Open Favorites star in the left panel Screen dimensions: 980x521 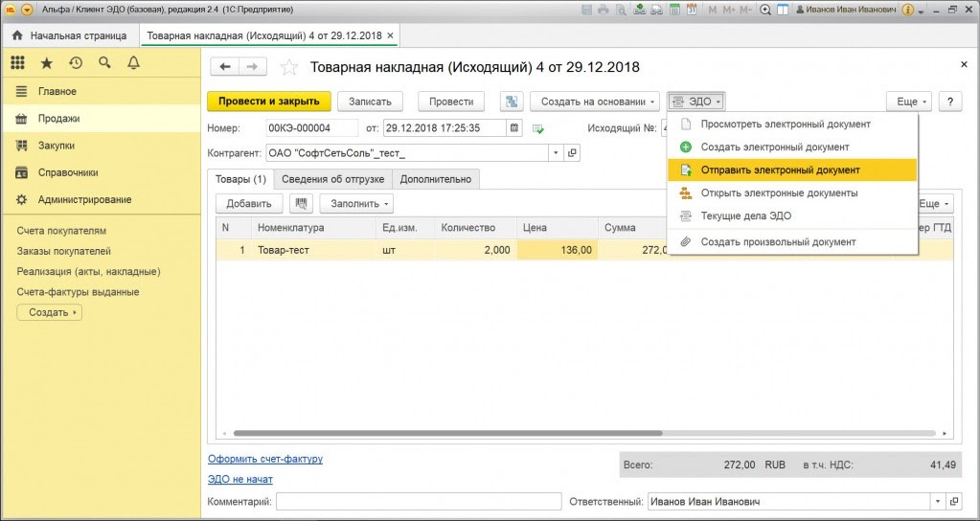pyautogui.click(x=46, y=63)
